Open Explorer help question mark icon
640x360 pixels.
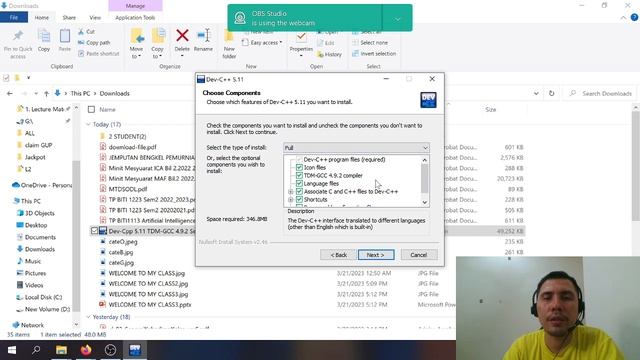coord(634,18)
